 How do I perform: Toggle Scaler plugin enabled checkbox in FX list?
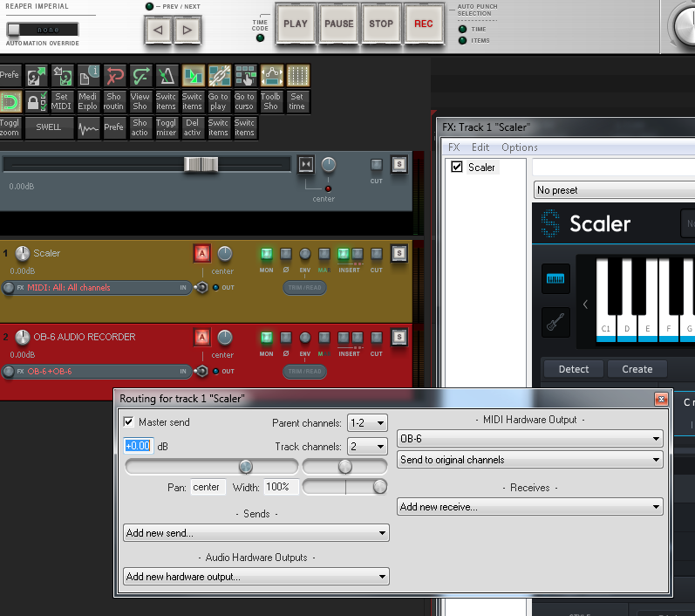click(457, 167)
